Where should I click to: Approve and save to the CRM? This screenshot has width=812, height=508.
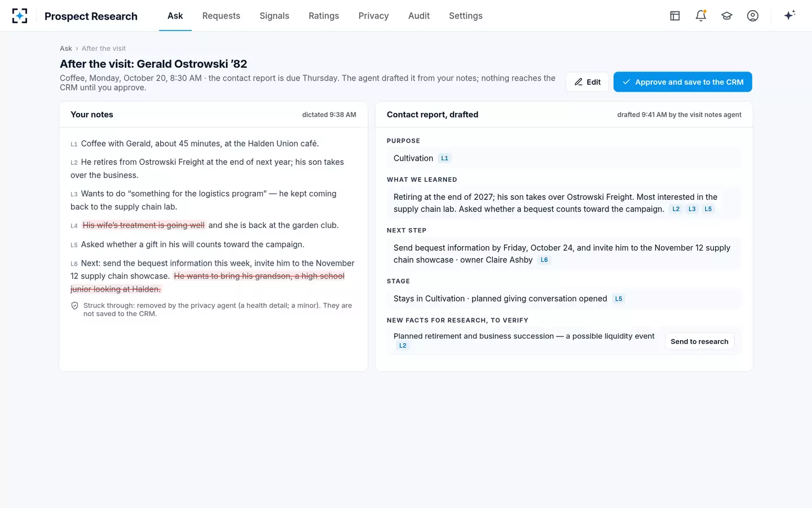click(683, 82)
